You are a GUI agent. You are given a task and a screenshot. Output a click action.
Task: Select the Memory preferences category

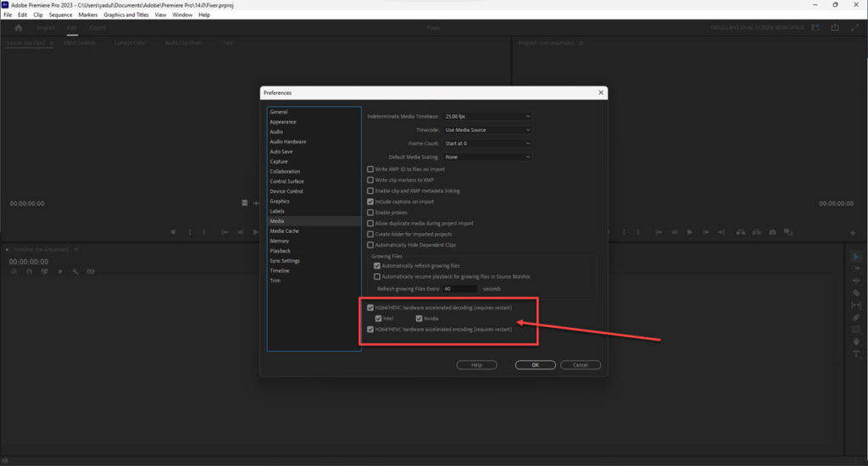click(x=280, y=241)
